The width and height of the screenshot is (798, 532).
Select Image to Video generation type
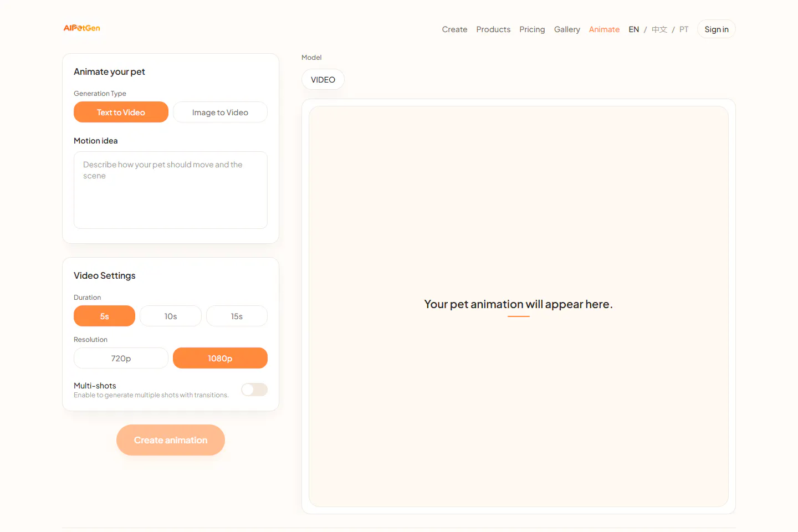pyautogui.click(x=220, y=112)
